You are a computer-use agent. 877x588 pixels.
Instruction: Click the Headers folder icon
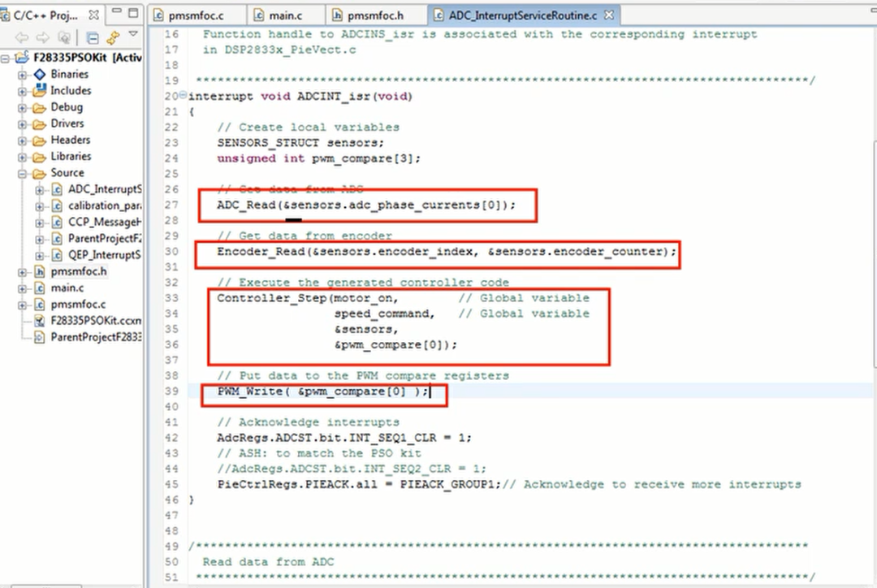pyautogui.click(x=39, y=141)
